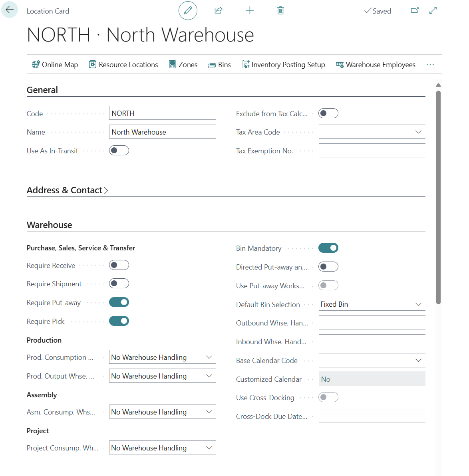Disable Require Pick toggle
The image size is (469, 476).
[x=119, y=321]
